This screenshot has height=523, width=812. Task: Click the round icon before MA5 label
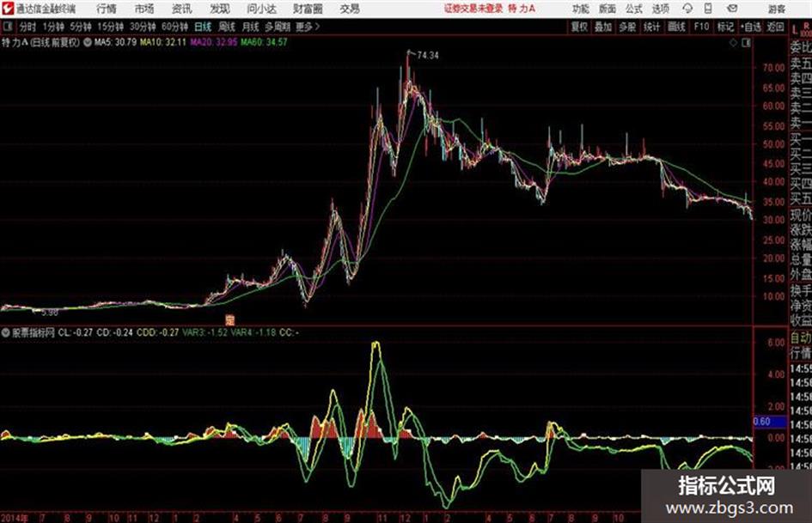[x=88, y=42]
